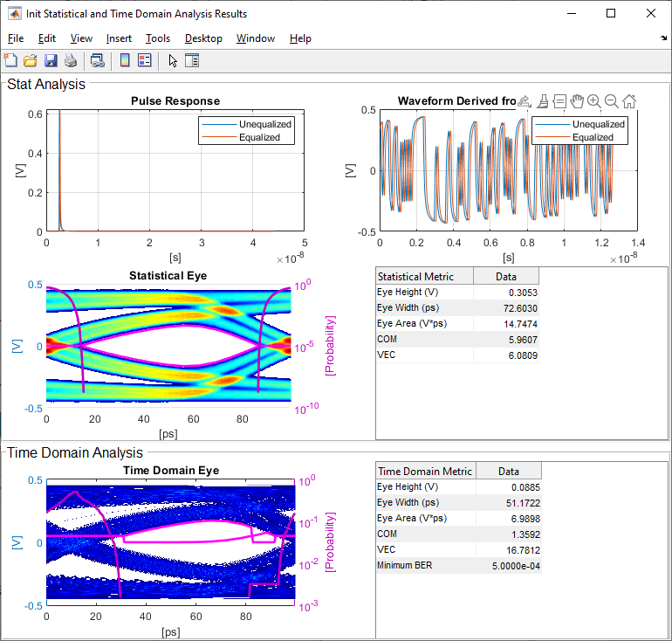Open the Tools menu
The width and height of the screenshot is (672, 641).
[x=158, y=38]
